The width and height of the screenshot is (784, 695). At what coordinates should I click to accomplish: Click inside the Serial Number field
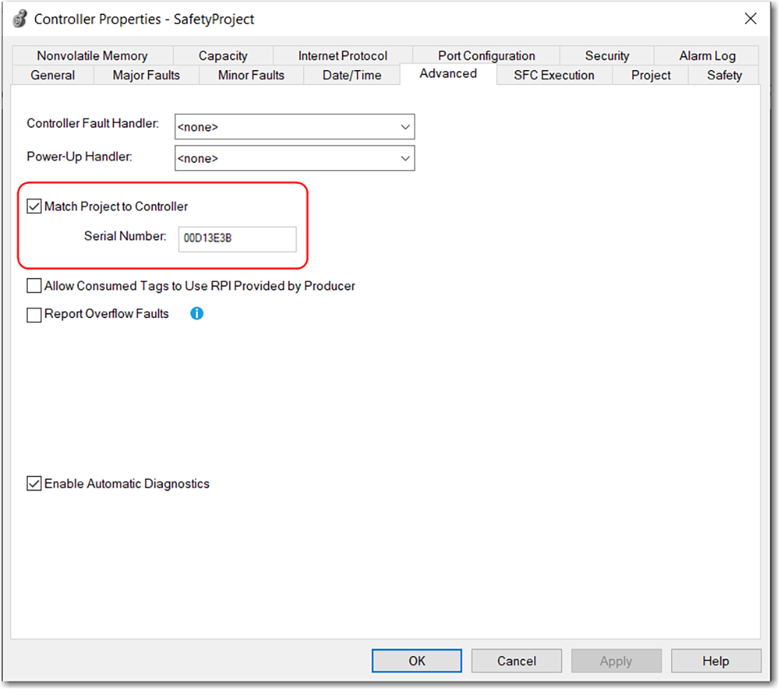tap(237, 239)
